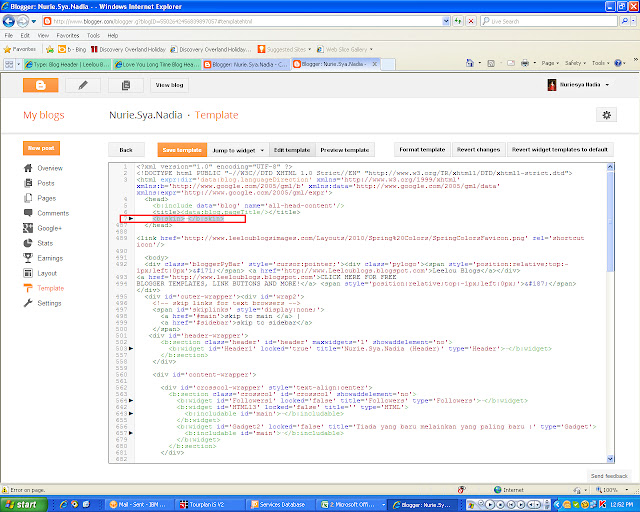This screenshot has width=640, height=512.
Task: Click Edit template button
Action: 292,150
